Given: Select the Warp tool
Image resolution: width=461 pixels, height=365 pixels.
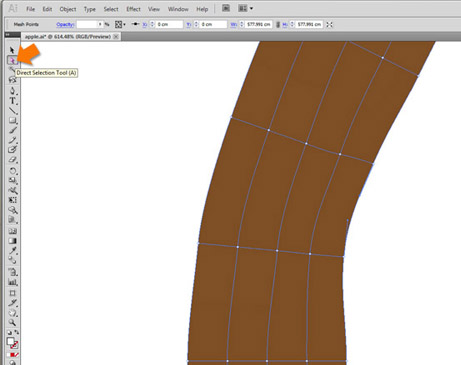Looking at the screenshot, I should (12, 190).
